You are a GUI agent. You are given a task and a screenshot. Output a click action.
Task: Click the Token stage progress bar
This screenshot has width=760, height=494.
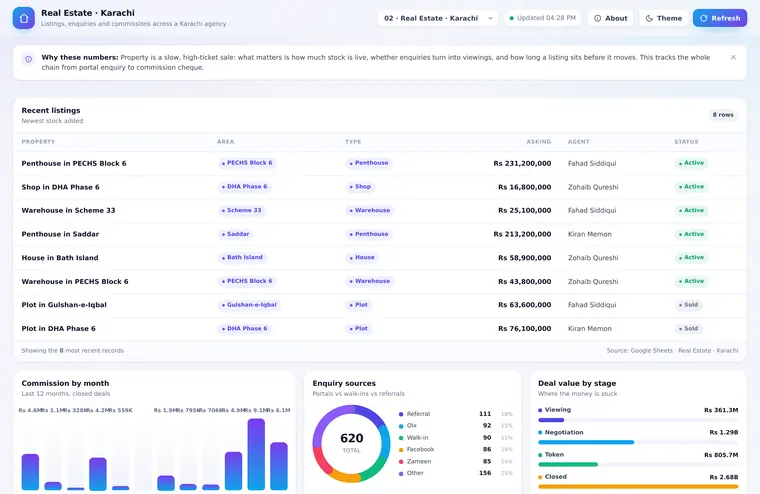click(x=638, y=464)
